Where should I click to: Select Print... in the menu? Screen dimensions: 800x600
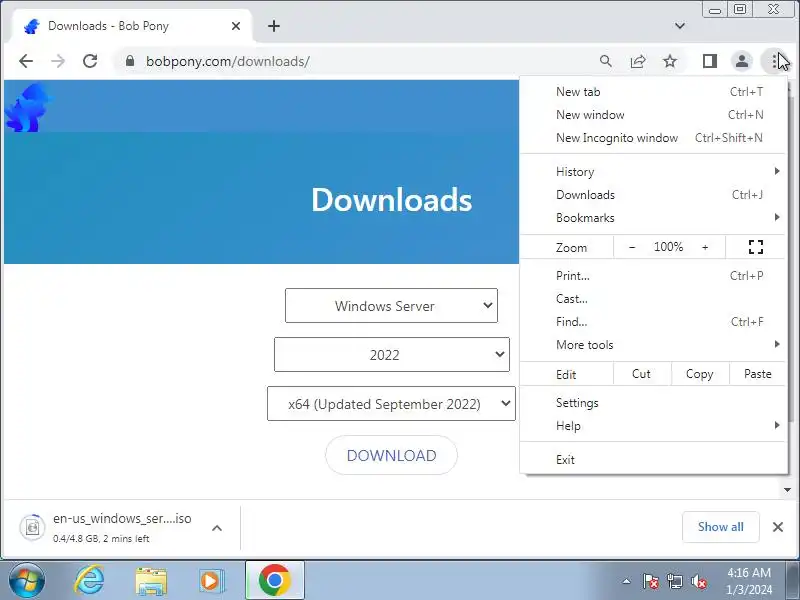653,276
